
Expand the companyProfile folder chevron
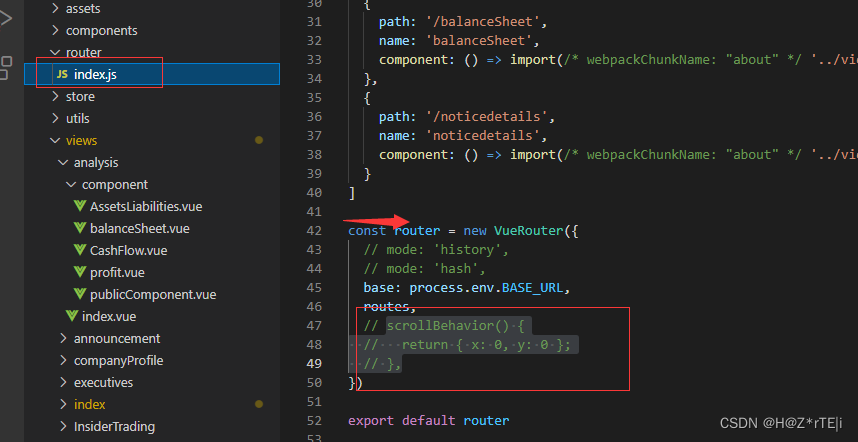click(x=63, y=360)
